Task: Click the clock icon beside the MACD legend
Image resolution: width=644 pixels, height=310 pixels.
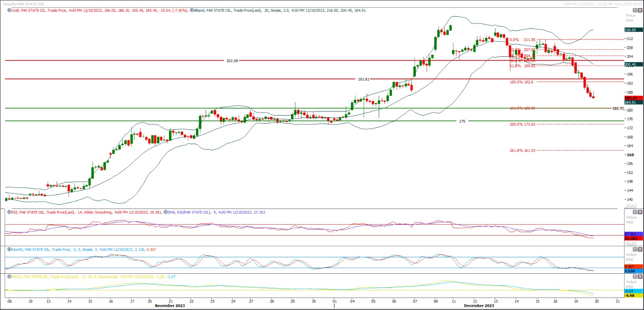Action: pos(9,277)
